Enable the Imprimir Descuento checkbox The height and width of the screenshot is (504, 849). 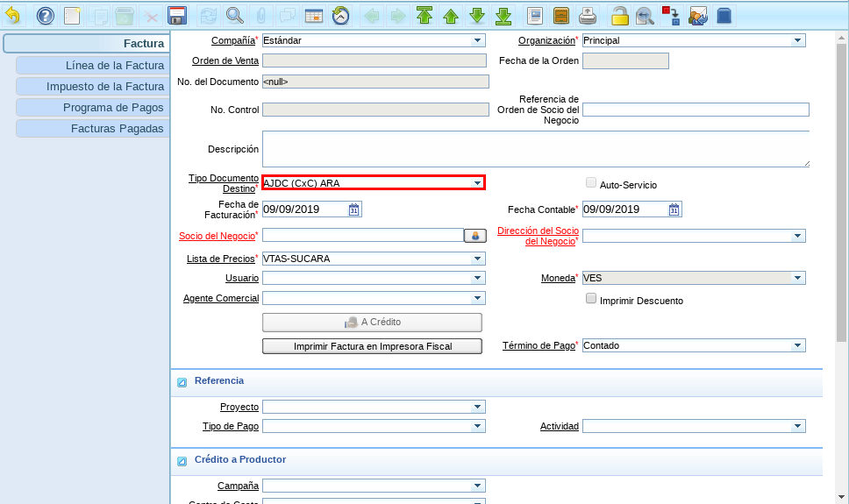click(x=591, y=298)
